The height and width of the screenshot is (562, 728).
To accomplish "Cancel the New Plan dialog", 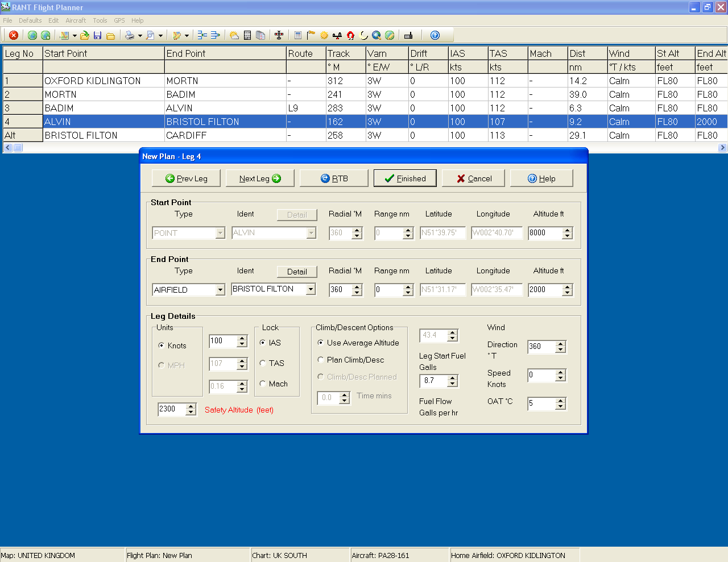I will [473, 178].
